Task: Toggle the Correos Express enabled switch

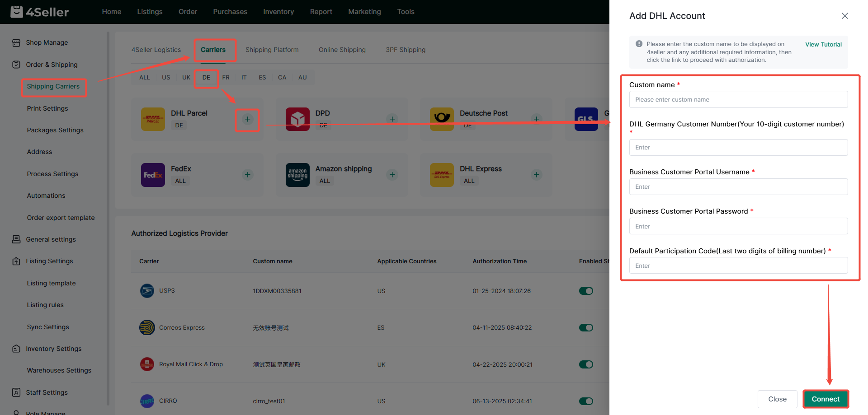Action: 586,327
